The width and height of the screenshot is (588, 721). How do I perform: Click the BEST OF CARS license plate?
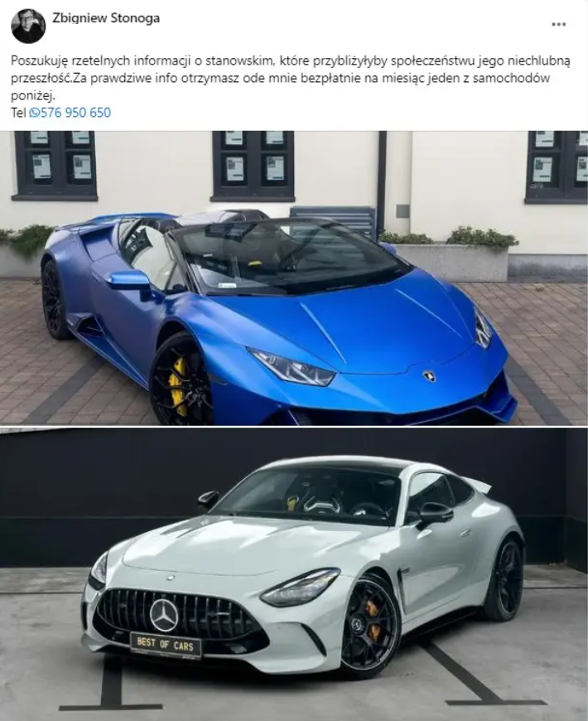pos(166,644)
